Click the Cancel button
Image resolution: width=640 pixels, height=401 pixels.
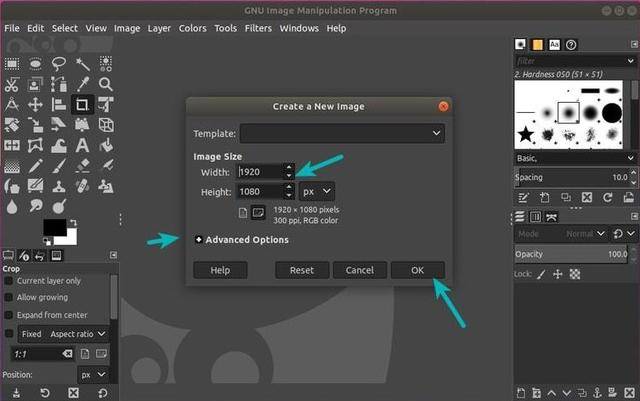pos(360,270)
